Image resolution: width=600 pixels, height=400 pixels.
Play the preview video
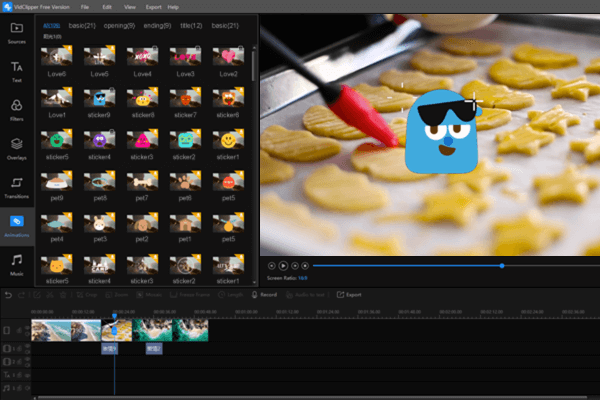click(x=283, y=266)
